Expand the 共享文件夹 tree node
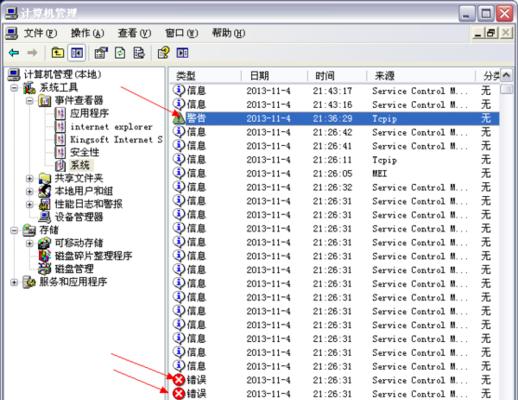The width and height of the screenshot is (518, 400). 30,178
